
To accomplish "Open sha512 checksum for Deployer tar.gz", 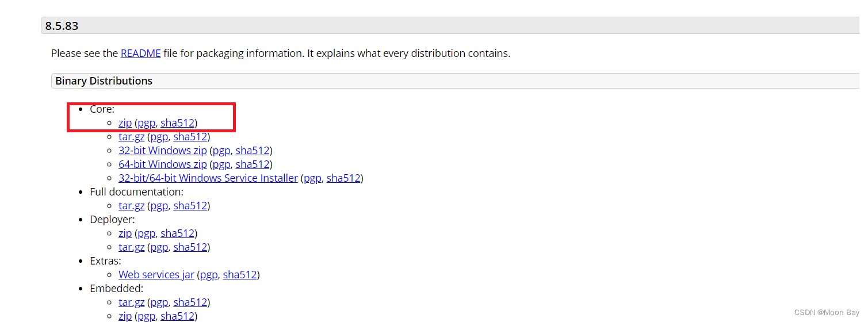I will point(190,247).
